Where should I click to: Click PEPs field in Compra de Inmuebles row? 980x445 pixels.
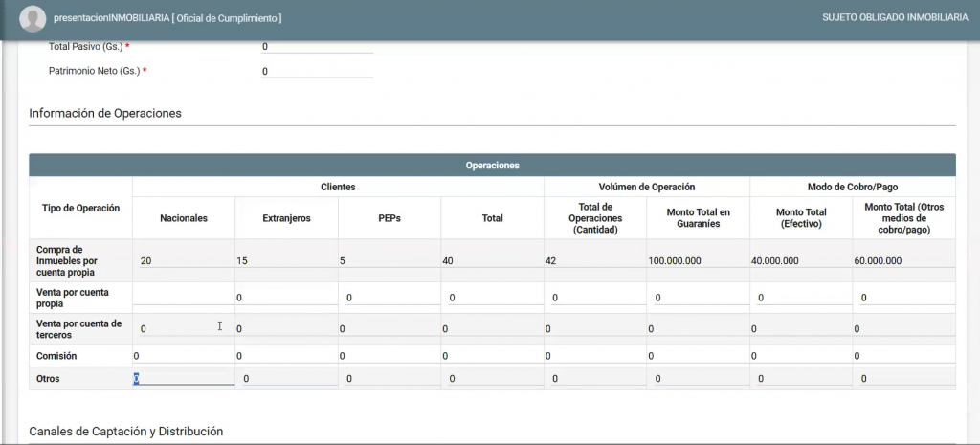pos(389,261)
